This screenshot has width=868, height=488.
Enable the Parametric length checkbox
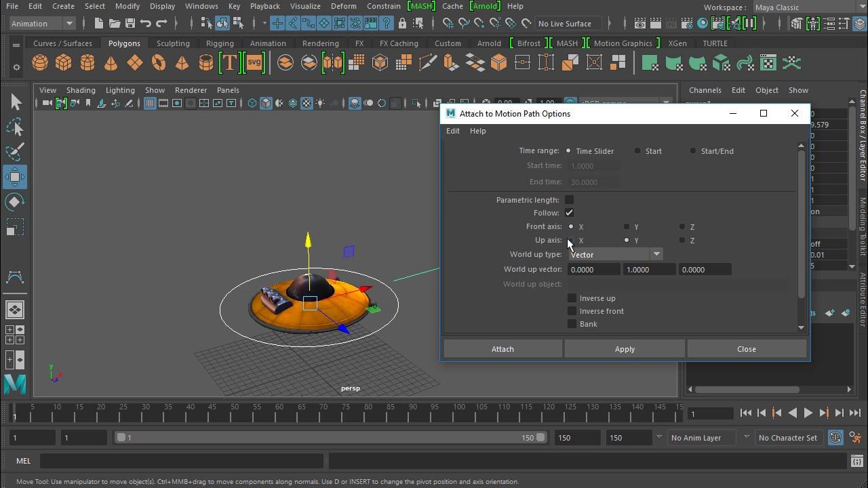570,200
